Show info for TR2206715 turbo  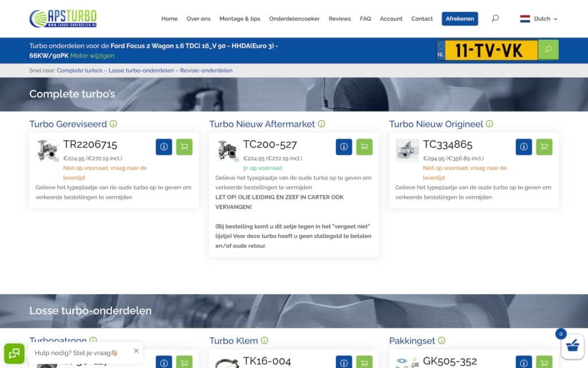pyautogui.click(x=164, y=147)
